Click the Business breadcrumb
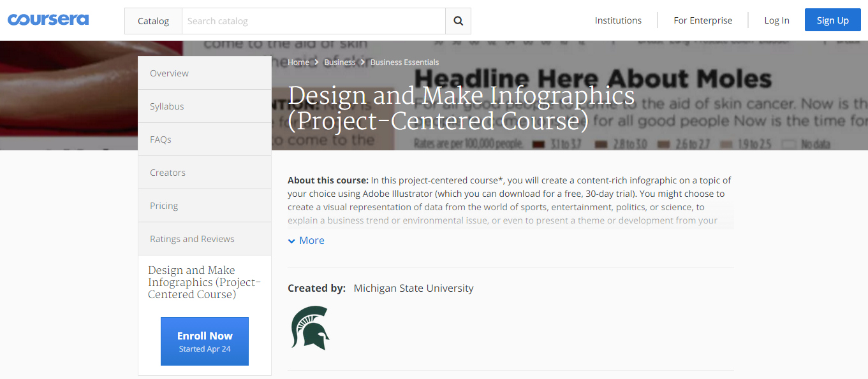 (339, 62)
